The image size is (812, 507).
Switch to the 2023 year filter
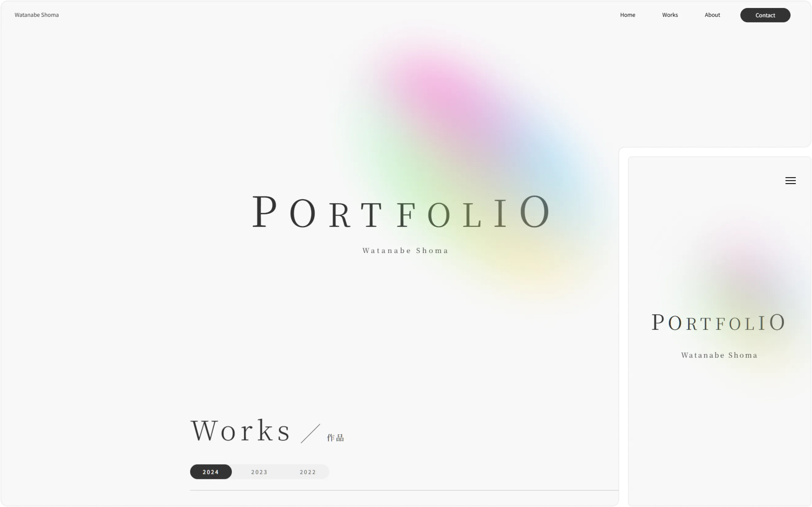click(259, 472)
